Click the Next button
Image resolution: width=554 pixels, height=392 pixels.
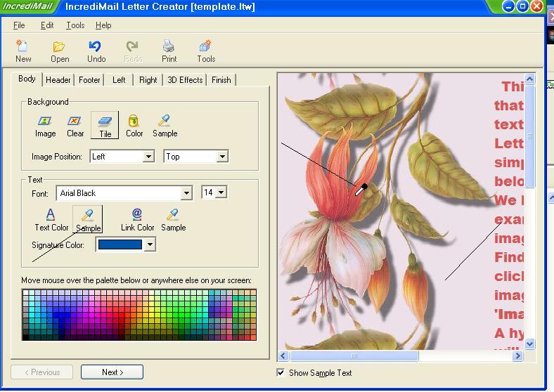[x=112, y=372]
